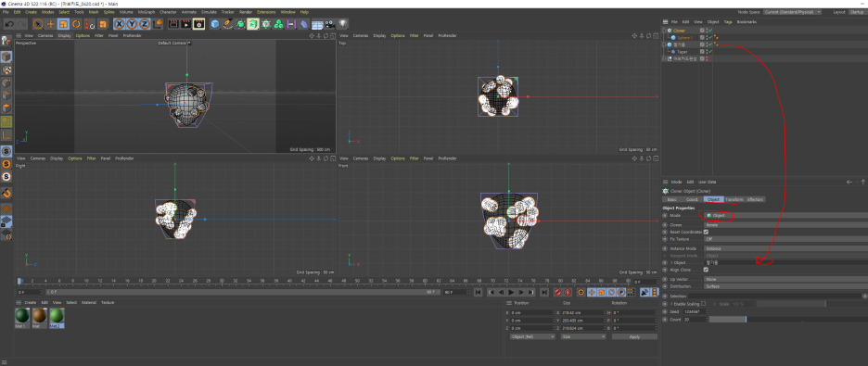Open the MoGraph menu
The height and width of the screenshot is (366, 868).
(147, 12)
